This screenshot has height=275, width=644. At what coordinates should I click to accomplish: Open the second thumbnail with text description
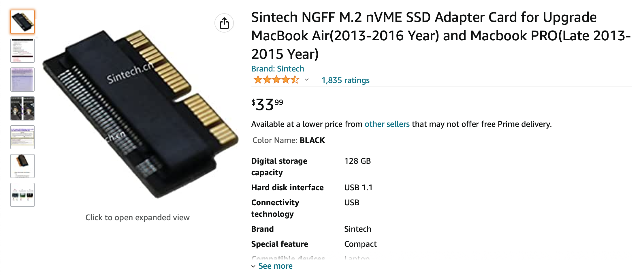coord(22,51)
